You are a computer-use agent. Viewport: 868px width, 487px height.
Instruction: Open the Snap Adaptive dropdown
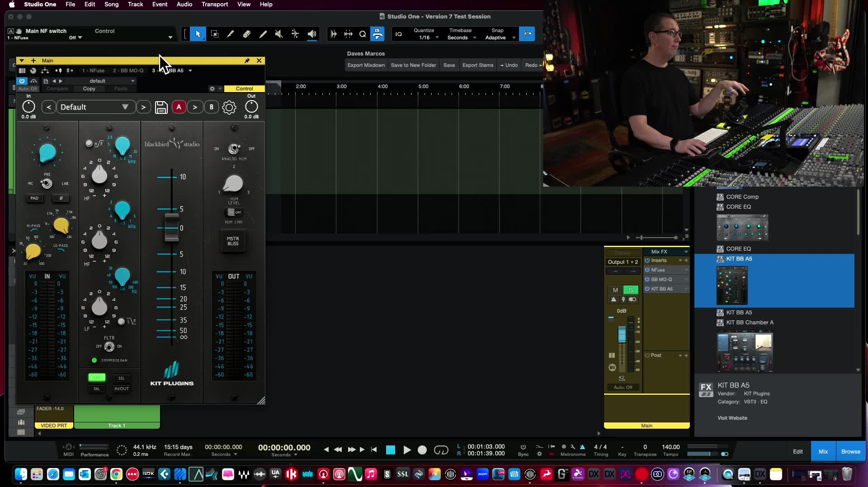pyautogui.click(x=500, y=37)
